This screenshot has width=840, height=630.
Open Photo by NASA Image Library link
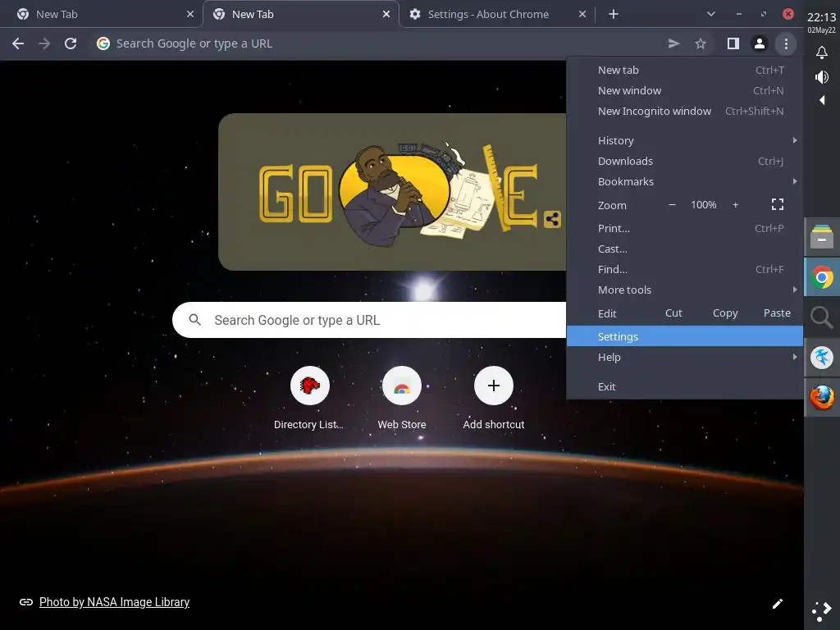click(114, 602)
